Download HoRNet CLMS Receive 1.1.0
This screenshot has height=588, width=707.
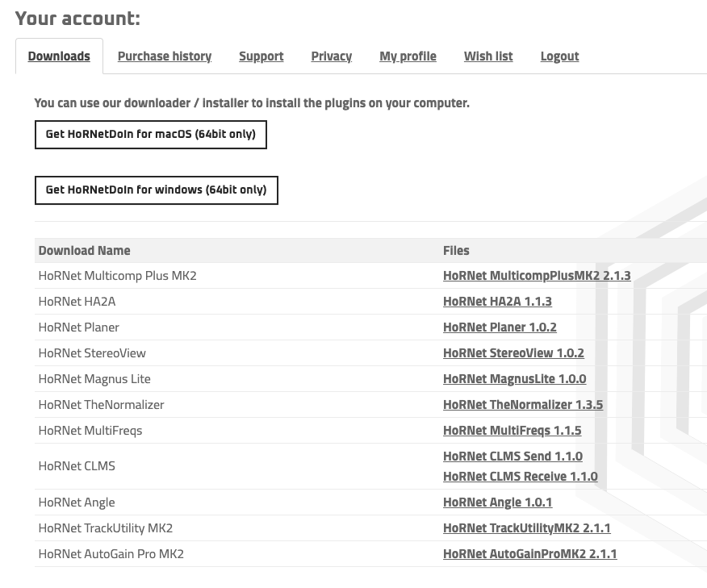click(x=520, y=477)
